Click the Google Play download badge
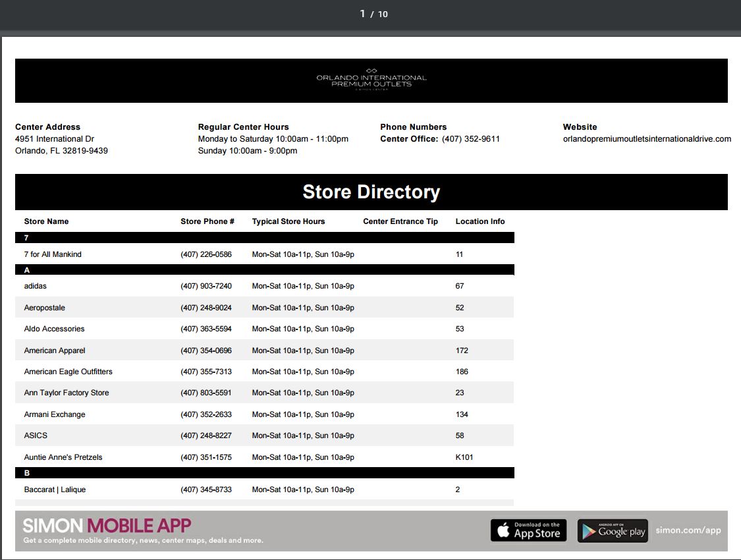This screenshot has width=741, height=560. click(613, 531)
